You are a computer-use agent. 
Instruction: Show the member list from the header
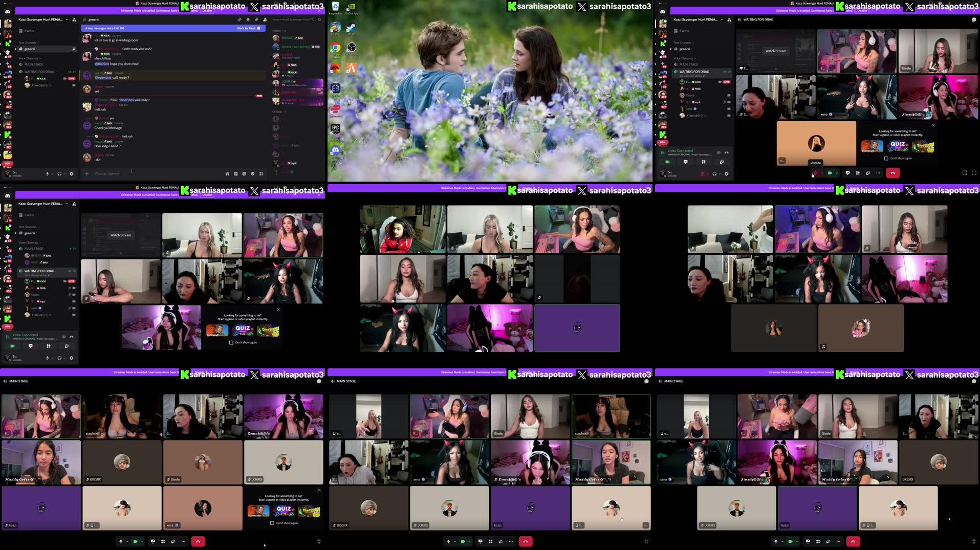(x=265, y=19)
